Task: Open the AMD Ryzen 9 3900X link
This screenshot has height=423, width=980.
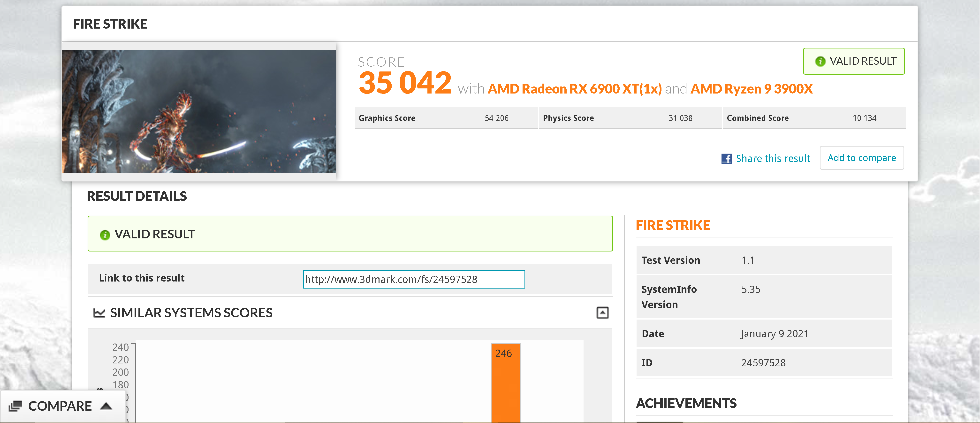Action: point(751,89)
